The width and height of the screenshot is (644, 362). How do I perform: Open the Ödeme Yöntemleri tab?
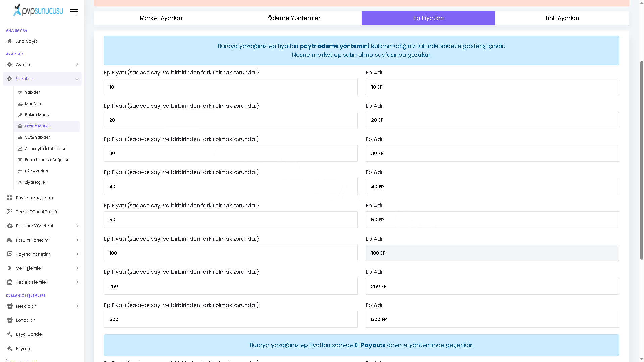coord(295,18)
